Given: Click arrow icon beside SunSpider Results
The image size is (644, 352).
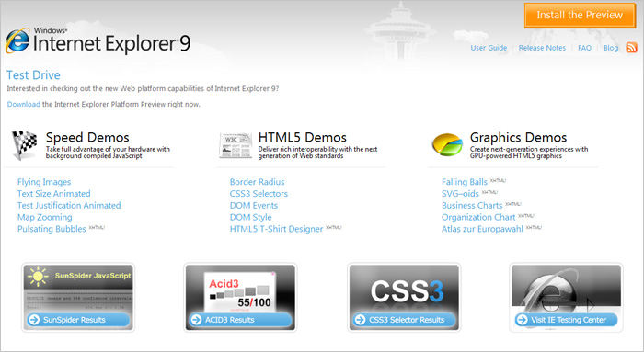Looking at the screenshot, I should pyautogui.click(x=34, y=320).
